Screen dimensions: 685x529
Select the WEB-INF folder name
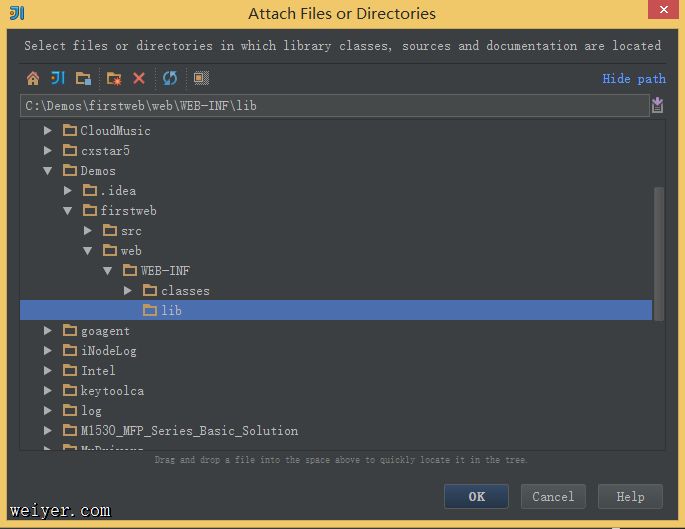click(165, 271)
